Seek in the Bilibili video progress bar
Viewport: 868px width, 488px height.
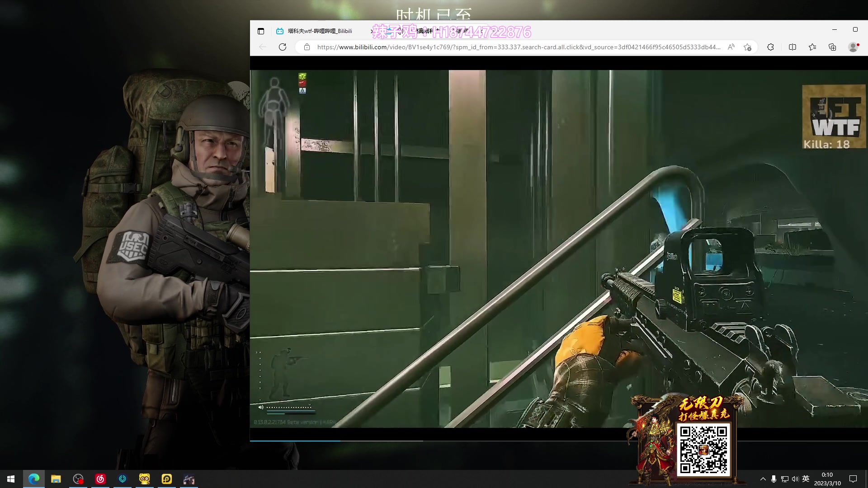tap(559, 441)
